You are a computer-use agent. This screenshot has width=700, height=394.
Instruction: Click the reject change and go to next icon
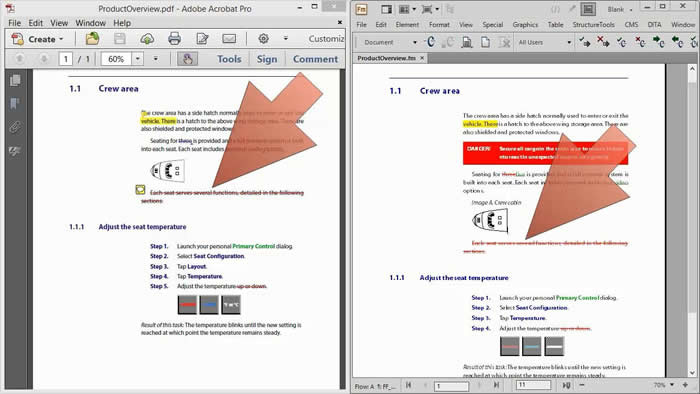[603, 42]
